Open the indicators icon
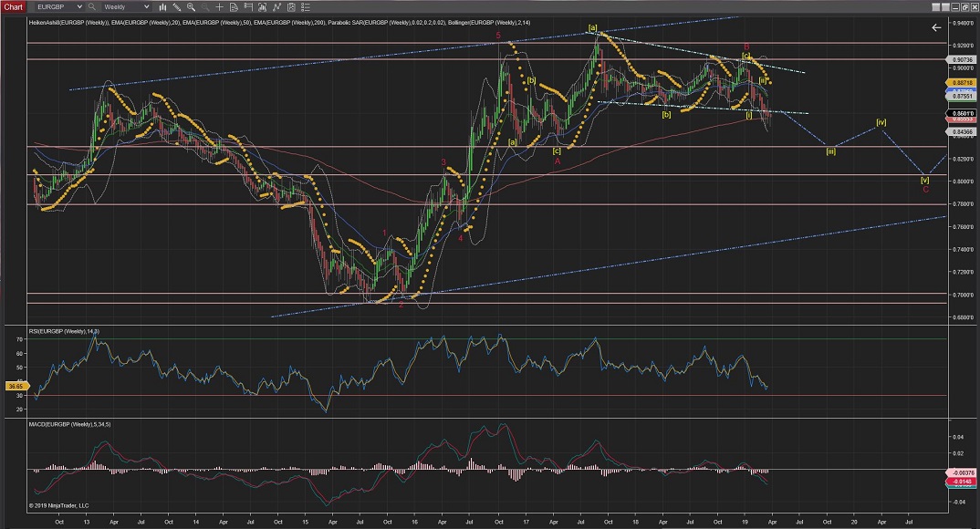 (276, 7)
